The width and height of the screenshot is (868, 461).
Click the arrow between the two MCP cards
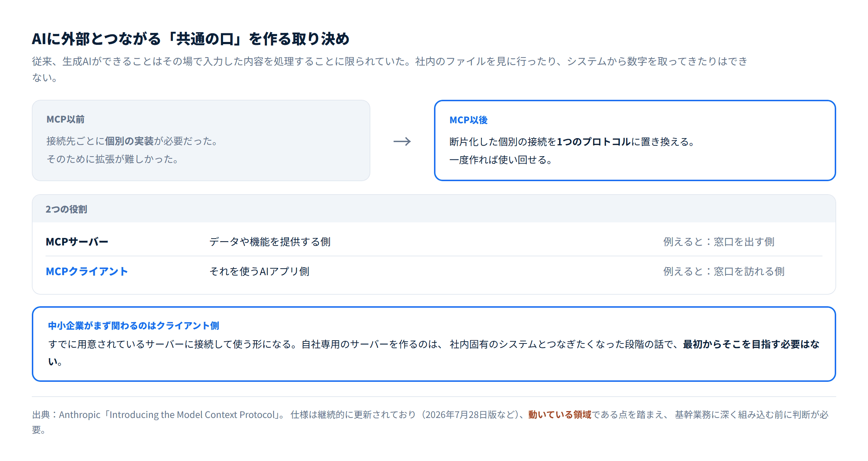[402, 141]
